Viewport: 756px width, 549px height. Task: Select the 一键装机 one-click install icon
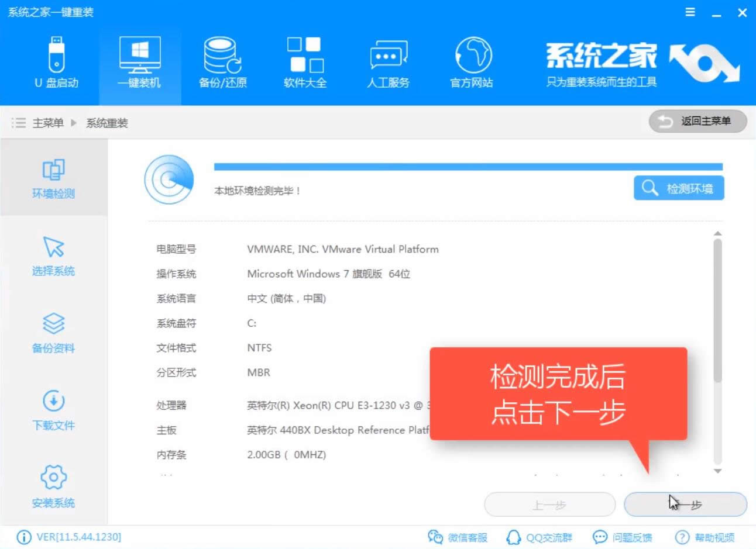140,60
